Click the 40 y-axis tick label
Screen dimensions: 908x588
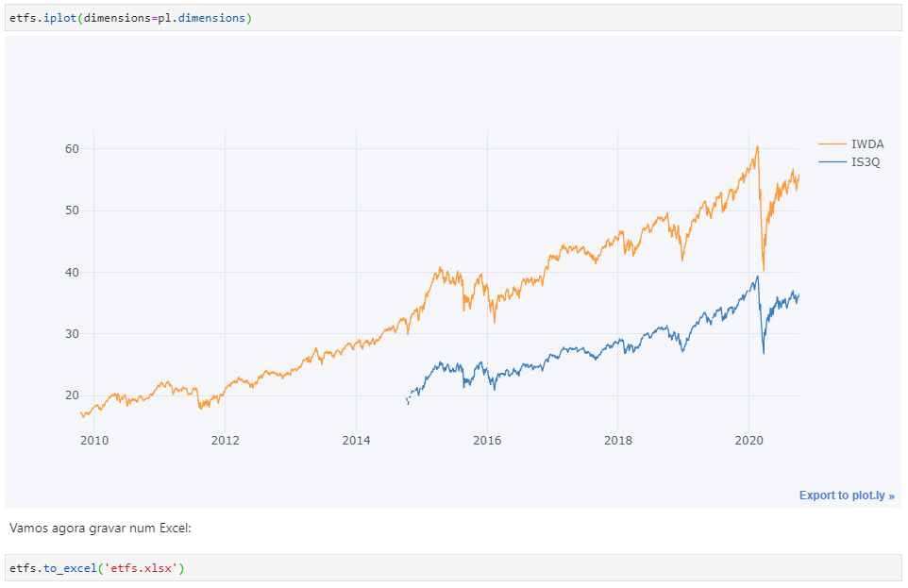[x=73, y=273]
